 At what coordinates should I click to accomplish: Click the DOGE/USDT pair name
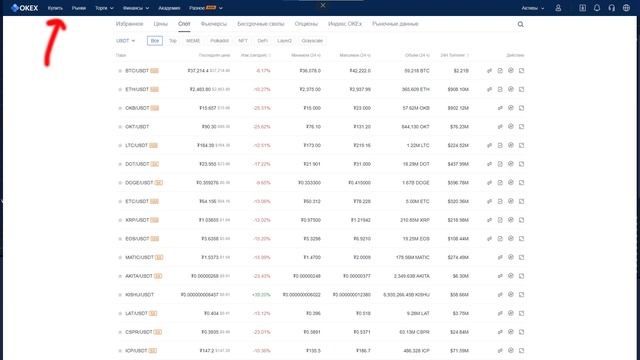pyautogui.click(x=139, y=182)
